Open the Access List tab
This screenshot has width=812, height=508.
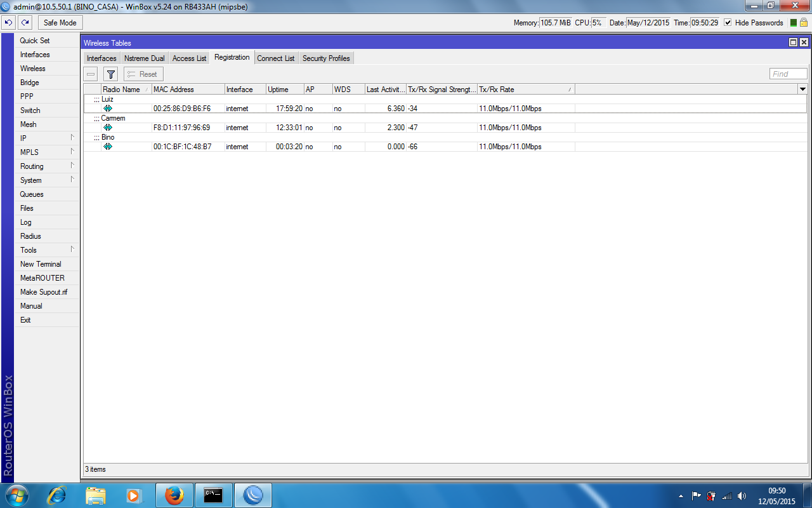point(189,58)
